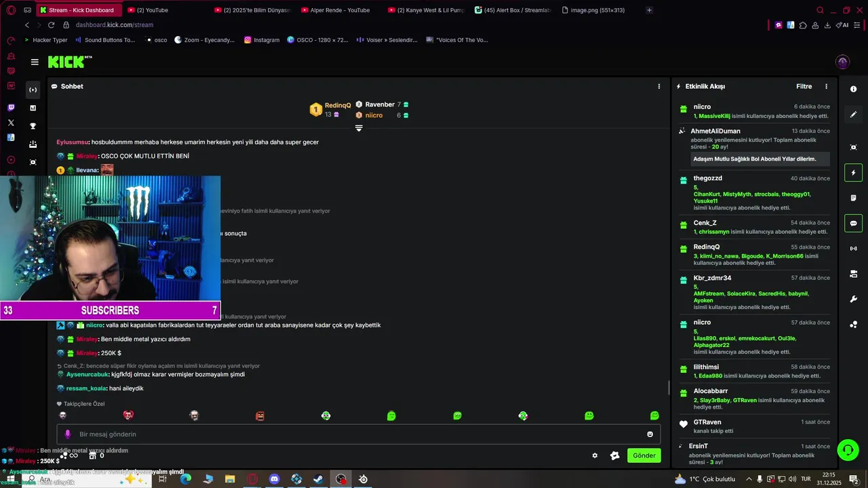868x488 pixels.
Task: Select the red heart emote in emote row
Action: (x=128, y=415)
